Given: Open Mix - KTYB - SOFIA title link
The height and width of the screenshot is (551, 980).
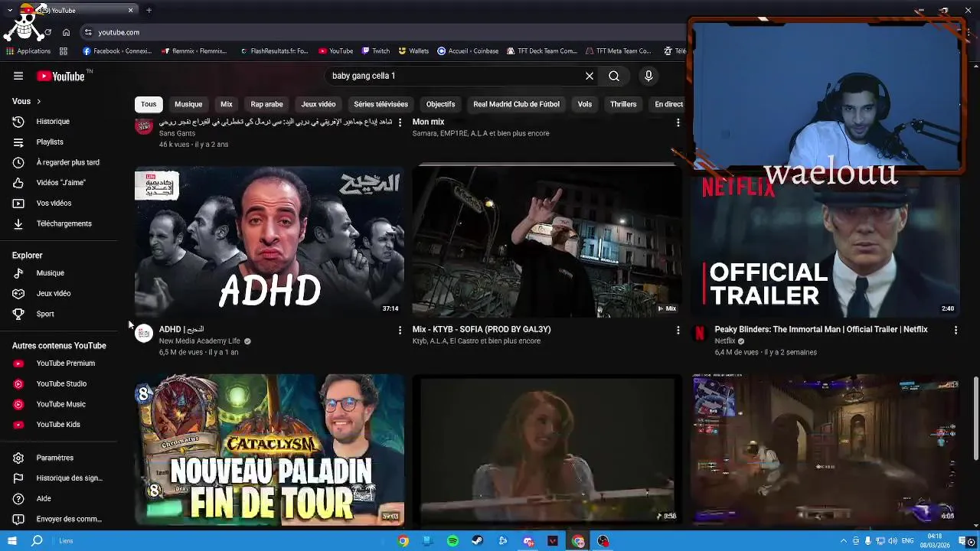Looking at the screenshot, I should (x=482, y=329).
